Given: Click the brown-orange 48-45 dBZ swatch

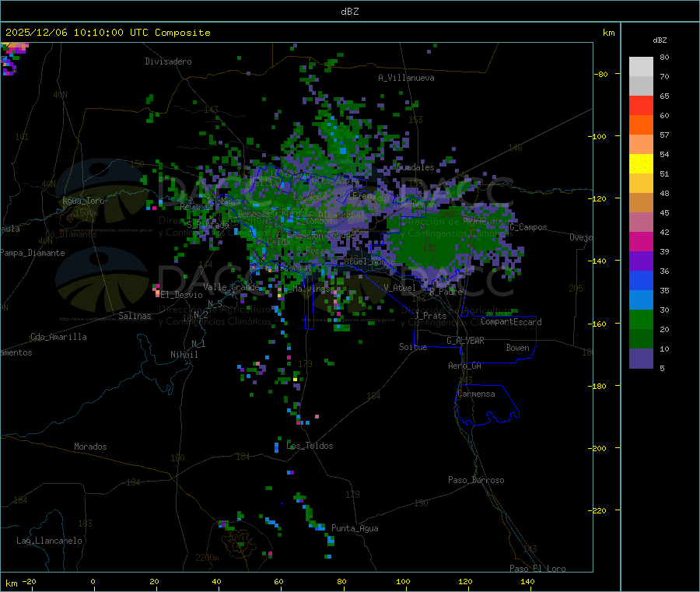Looking at the screenshot, I should pyautogui.click(x=641, y=202).
